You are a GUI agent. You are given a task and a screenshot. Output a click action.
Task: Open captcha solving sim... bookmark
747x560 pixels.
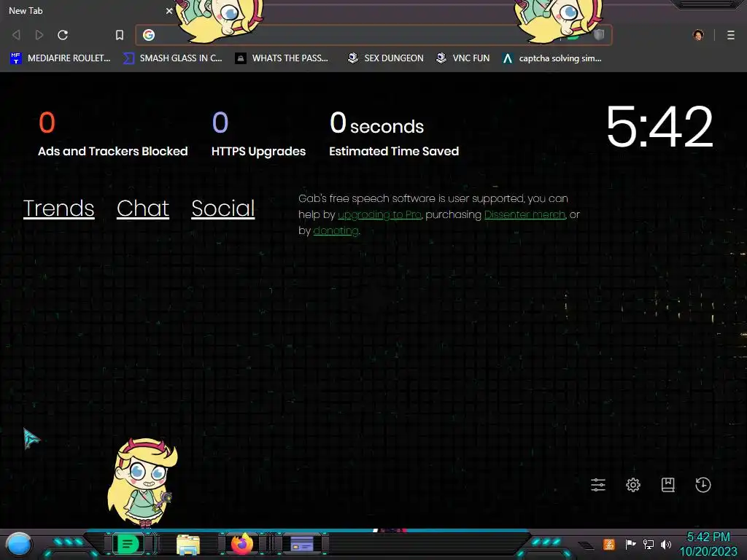pyautogui.click(x=552, y=58)
